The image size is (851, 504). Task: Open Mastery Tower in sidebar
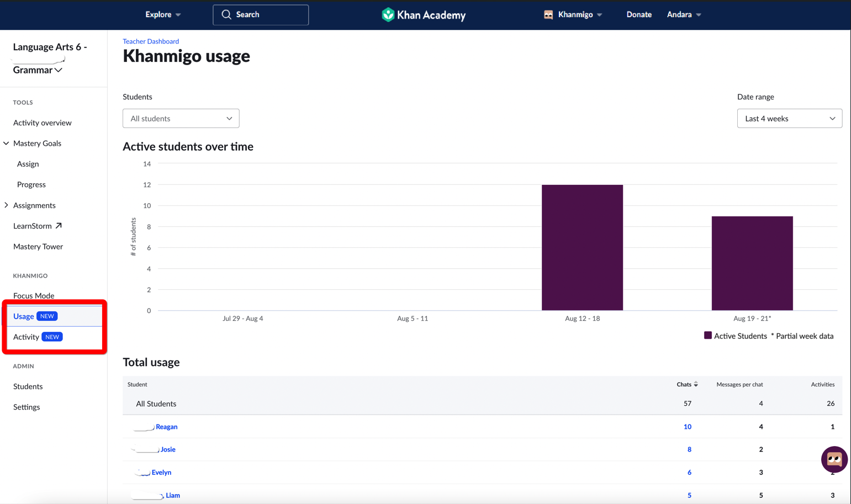click(38, 247)
